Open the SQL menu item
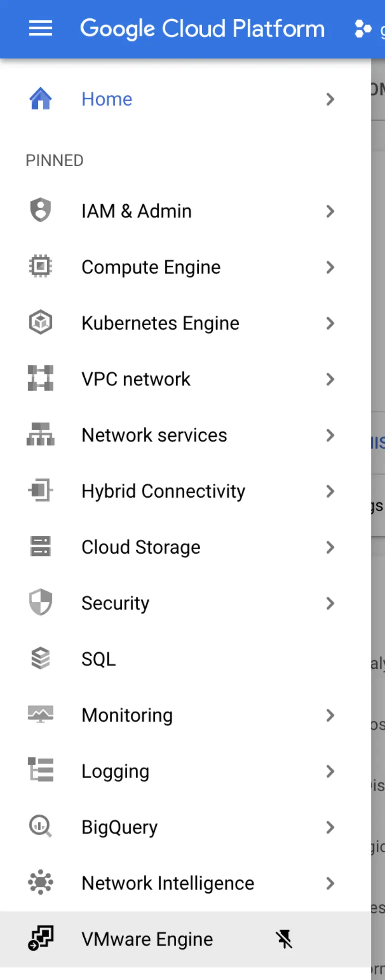The image size is (385, 980). coord(99,659)
